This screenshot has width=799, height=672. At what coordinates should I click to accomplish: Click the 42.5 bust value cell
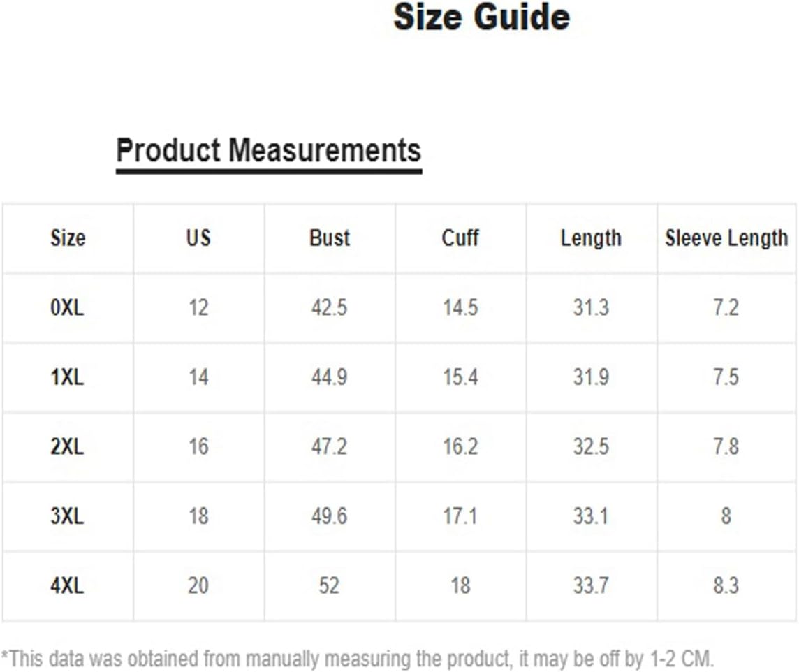[x=329, y=307]
